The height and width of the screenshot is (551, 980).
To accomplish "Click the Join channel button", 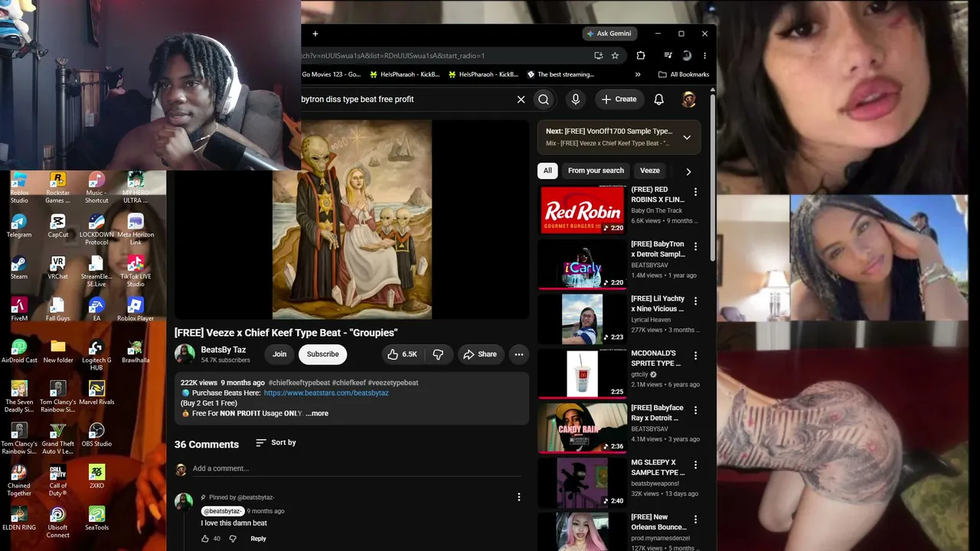I will [x=279, y=354].
